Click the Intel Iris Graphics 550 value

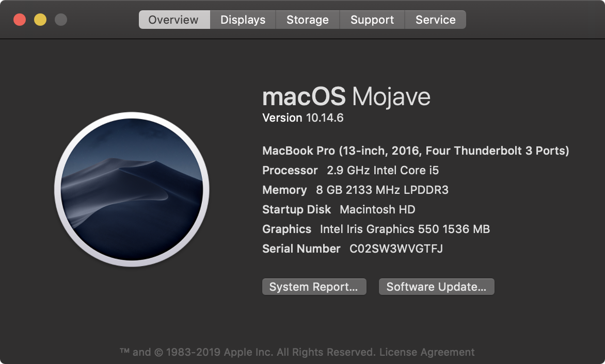click(405, 229)
